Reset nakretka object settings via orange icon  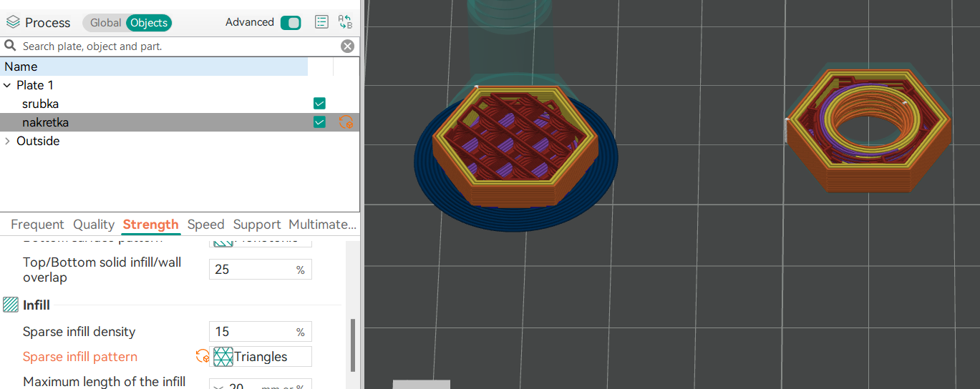pyautogui.click(x=346, y=122)
